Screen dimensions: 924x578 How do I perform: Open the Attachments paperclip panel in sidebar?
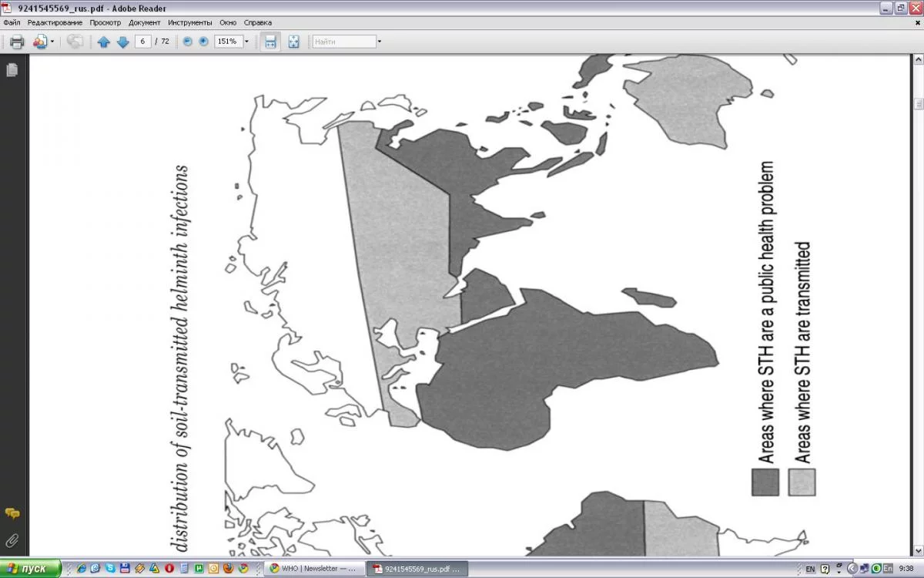tap(12, 539)
